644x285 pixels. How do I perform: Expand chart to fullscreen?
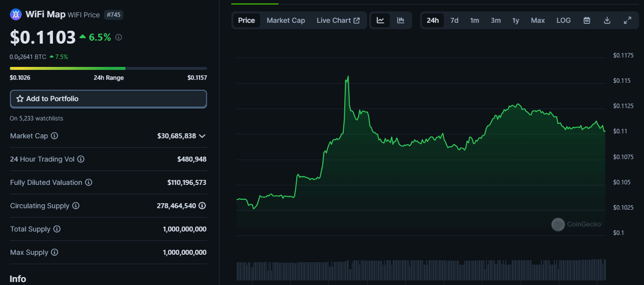click(627, 20)
